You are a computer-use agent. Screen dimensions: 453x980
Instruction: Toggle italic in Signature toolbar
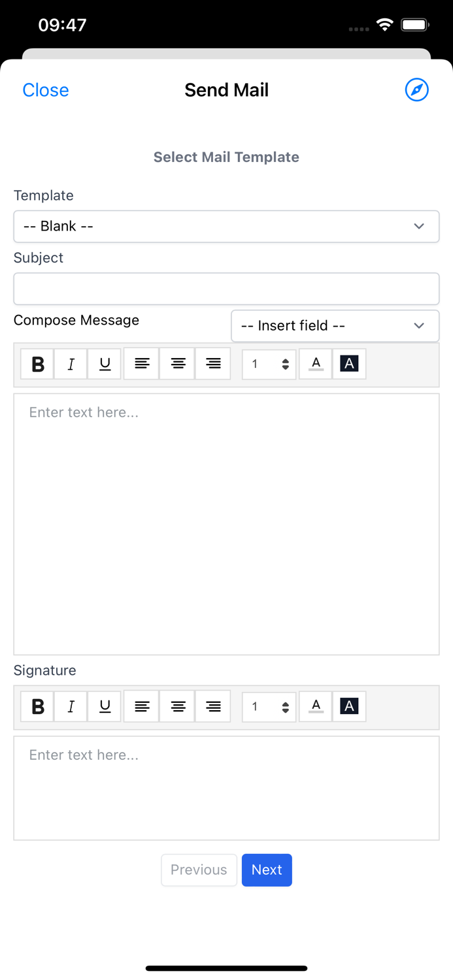(71, 706)
